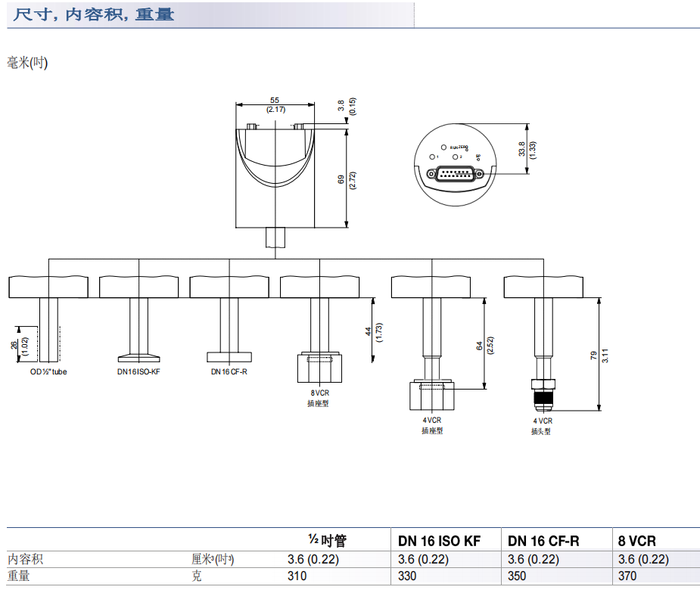Click the gauge housing side-view drawing
This screenshot has width=700, height=593.
[x=275, y=178]
